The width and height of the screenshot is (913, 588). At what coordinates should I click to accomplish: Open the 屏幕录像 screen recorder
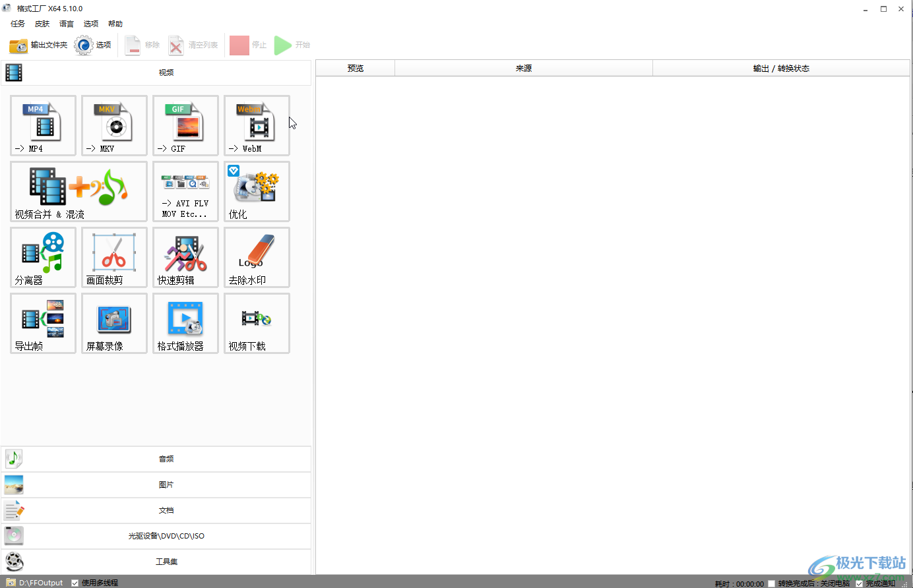[114, 323]
